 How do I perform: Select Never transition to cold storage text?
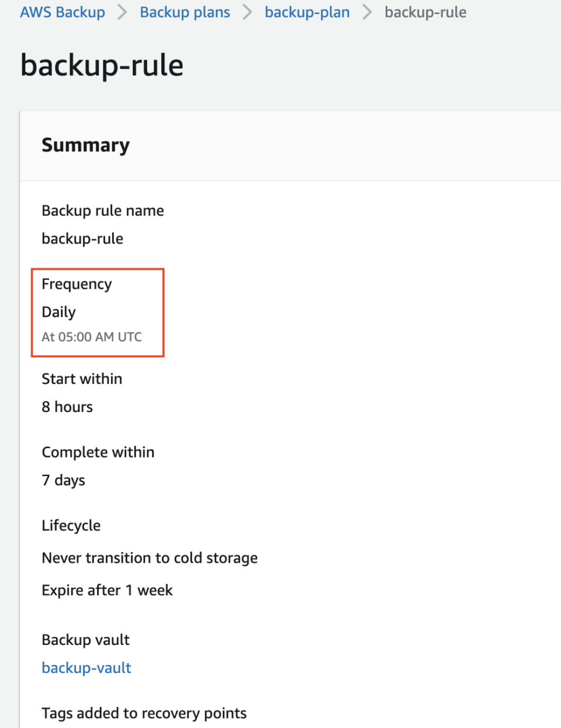(150, 557)
